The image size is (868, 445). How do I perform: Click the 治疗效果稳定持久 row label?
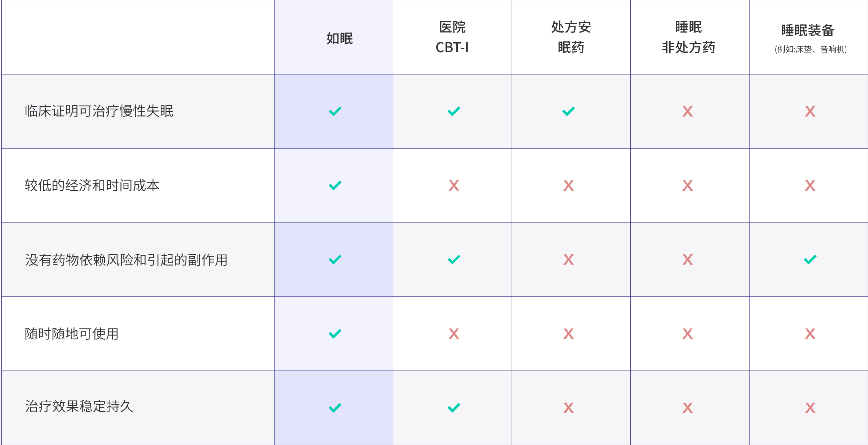click(x=79, y=406)
